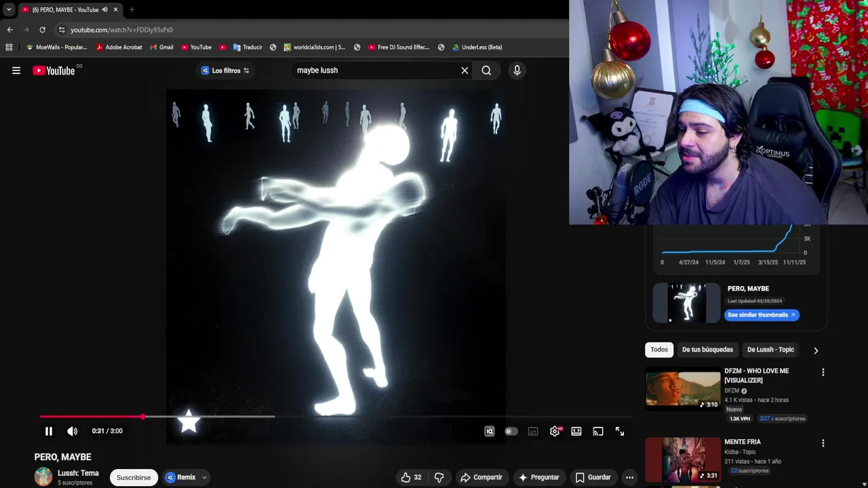Switch to theater mode
Image resolution: width=868 pixels, height=488 pixels.
pos(576,431)
